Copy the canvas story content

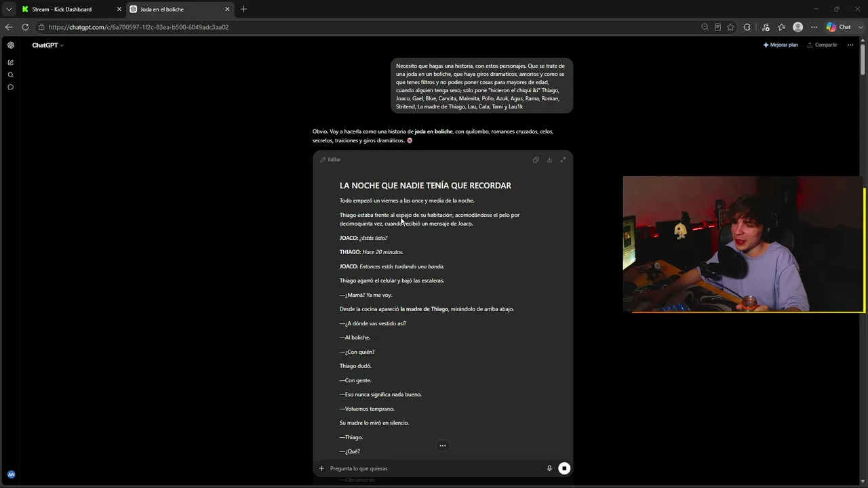[x=536, y=160]
